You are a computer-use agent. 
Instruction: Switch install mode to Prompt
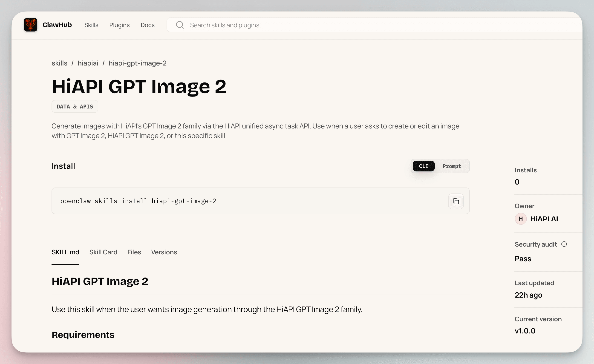click(x=452, y=166)
